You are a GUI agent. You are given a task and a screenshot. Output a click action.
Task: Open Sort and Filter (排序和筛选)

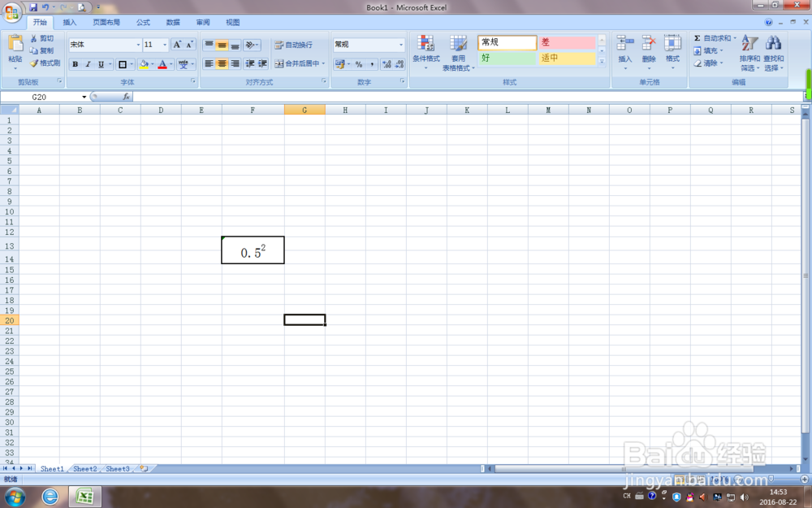(x=749, y=53)
